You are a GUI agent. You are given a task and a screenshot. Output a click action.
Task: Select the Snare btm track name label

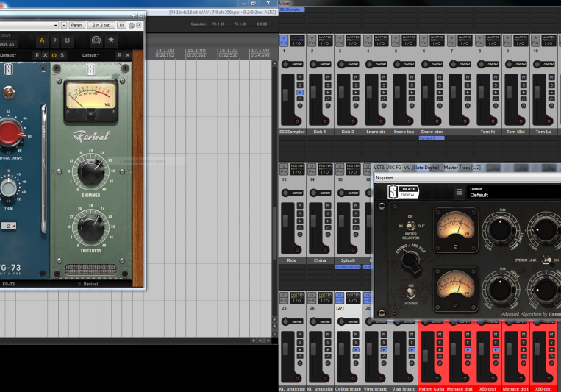(x=432, y=132)
